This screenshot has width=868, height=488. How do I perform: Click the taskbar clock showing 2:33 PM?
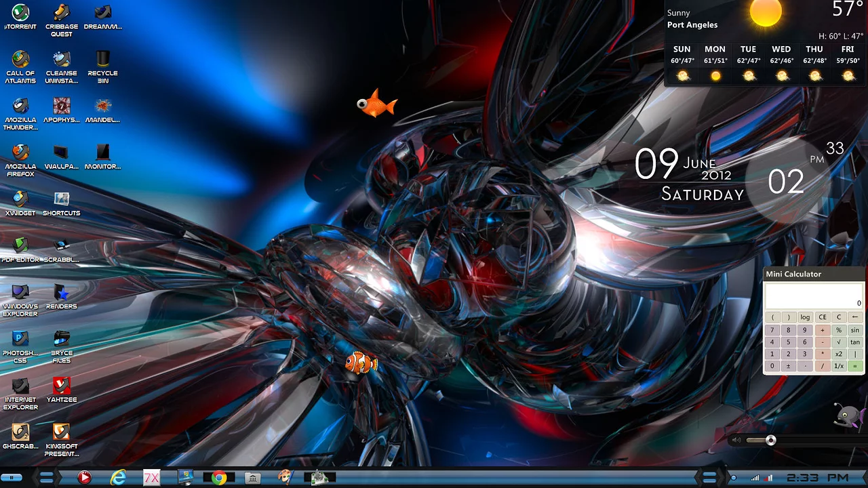[x=817, y=478]
